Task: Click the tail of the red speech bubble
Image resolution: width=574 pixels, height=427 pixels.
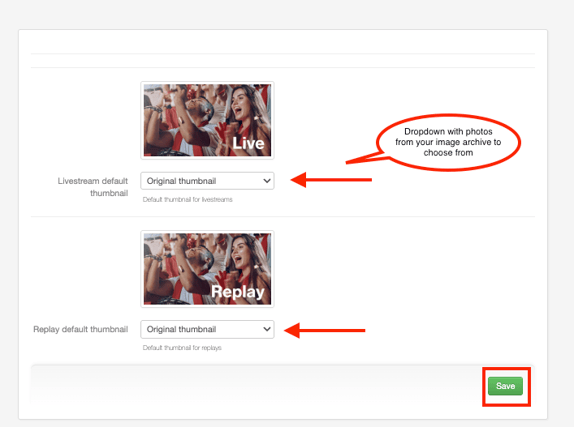Action: click(366, 158)
